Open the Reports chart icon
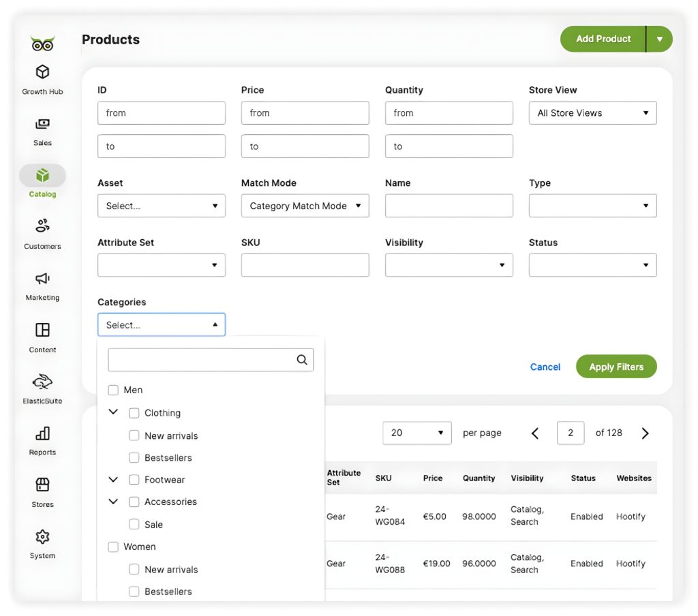This screenshot has width=698, height=616. tap(42, 433)
